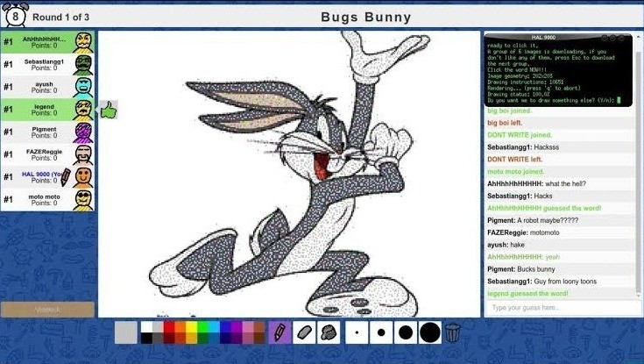The image size is (644, 364).
Task: Click the green thumbs-up icon beside legend
Action: tap(109, 110)
